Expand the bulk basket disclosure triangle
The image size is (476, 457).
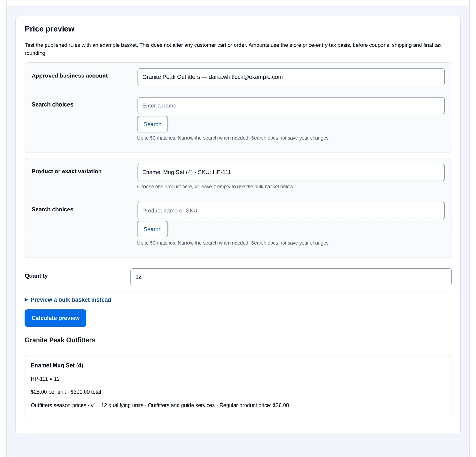pos(26,300)
